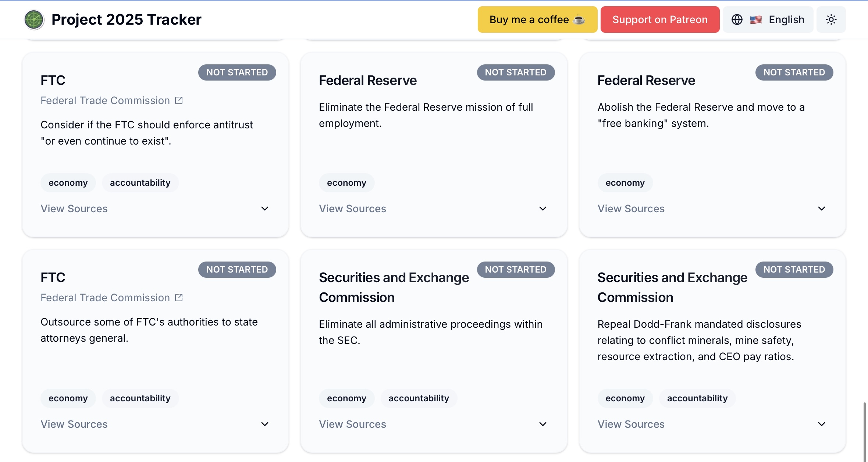Screen dimensions: 868x462
Task: Open external link icon on antitrust FTC card
Action: 179,100
